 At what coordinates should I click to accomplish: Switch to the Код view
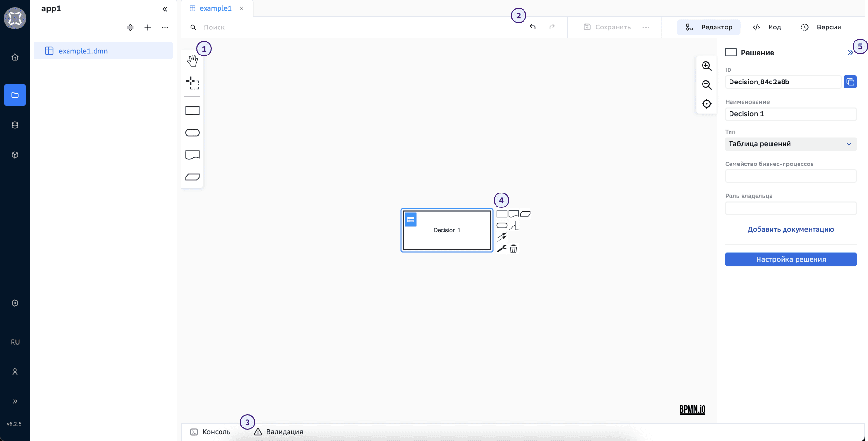767,27
